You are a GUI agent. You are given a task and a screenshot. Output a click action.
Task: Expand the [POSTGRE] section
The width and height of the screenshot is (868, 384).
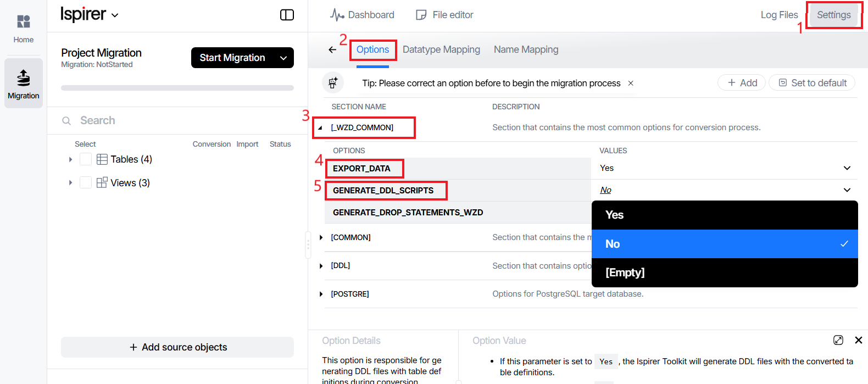click(x=321, y=294)
